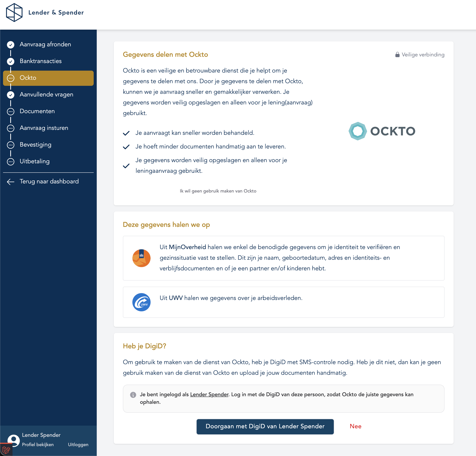Click the 'Deze gegevens halen we op' heading
This screenshot has height=456, width=476.
tap(166, 225)
